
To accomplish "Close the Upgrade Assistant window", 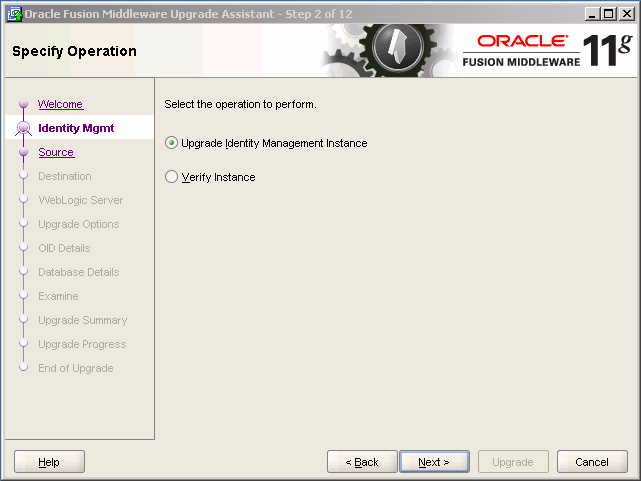I will coord(627,14).
